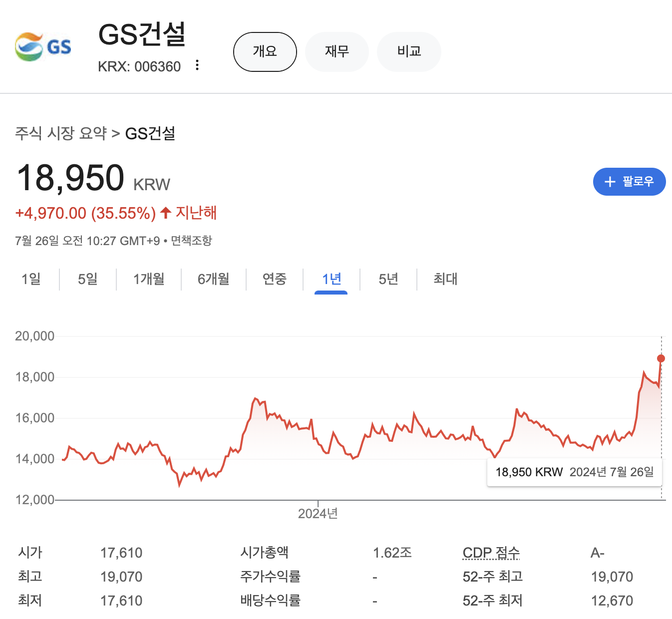Click the 시가총액 value 1.62조

pos(392,553)
